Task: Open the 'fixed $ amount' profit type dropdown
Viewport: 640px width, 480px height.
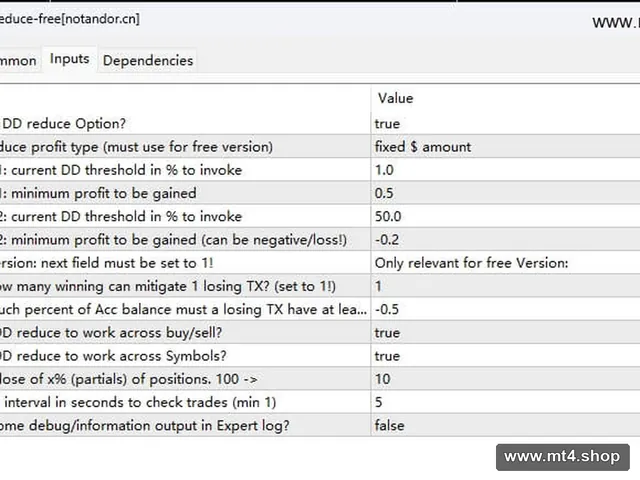Action: pyautogui.click(x=505, y=147)
